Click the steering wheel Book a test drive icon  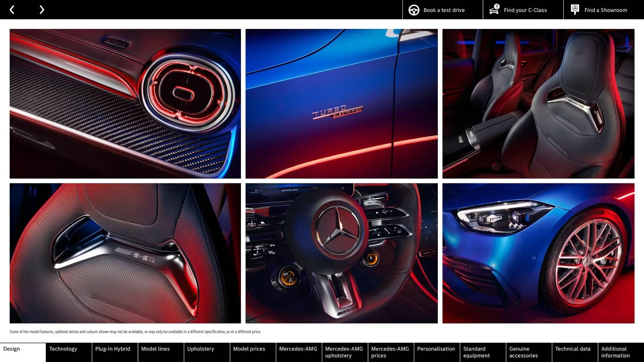tap(414, 10)
